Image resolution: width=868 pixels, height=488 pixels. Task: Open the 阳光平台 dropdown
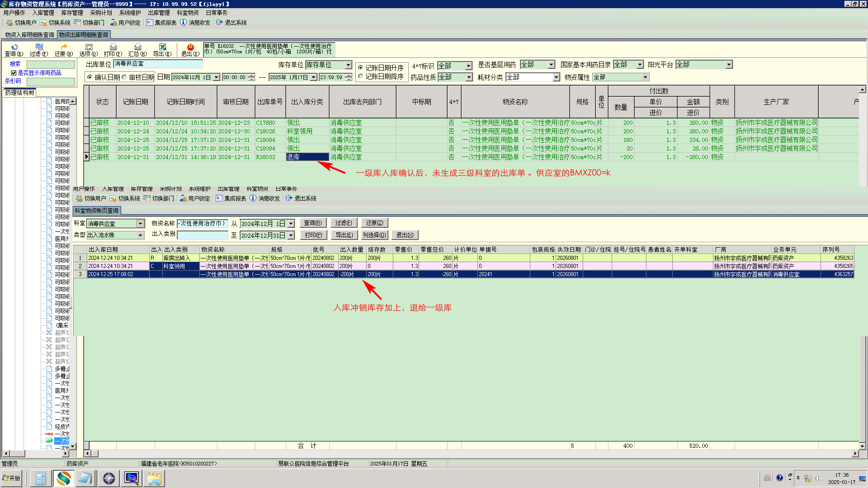coord(729,65)
